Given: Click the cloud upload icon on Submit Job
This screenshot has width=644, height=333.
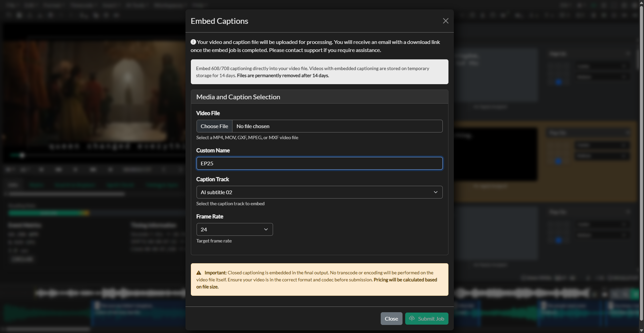Looking at the screenshot, I should [412, 319].
